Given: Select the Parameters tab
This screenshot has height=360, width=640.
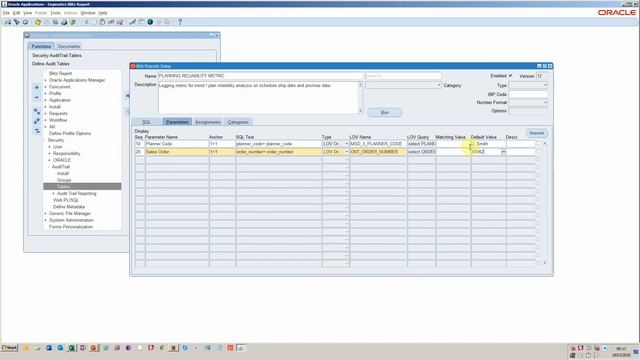Looking at the screenshot, I should [177, 122].
